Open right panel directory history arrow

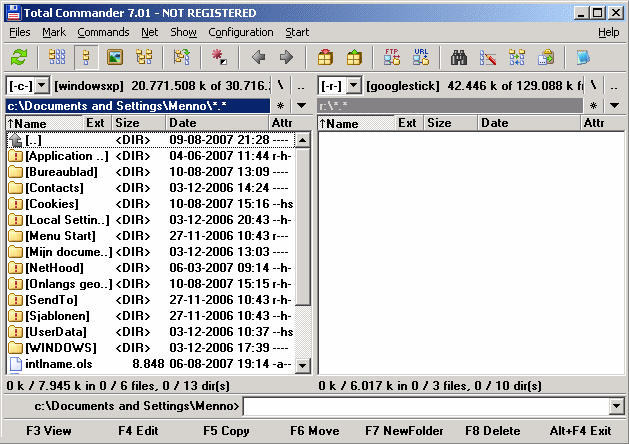click(x=614, y=106)
